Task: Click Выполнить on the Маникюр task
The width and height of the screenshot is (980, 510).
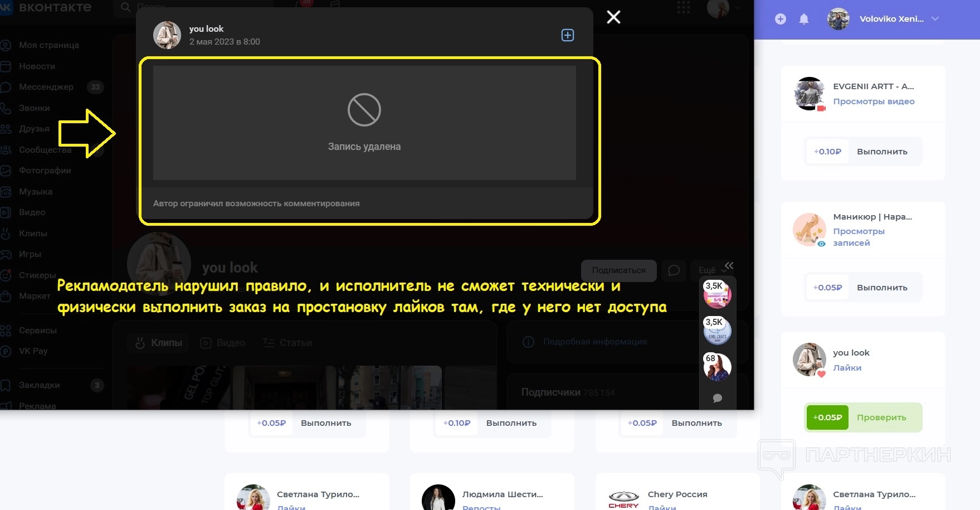Action: click(882, 288)
